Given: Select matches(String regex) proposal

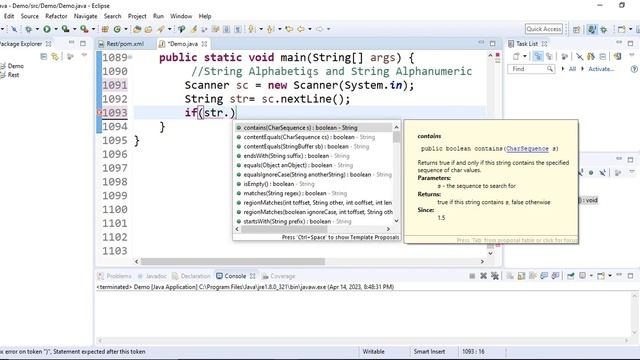Looking at the screenshot, I should tap(313, 193).
